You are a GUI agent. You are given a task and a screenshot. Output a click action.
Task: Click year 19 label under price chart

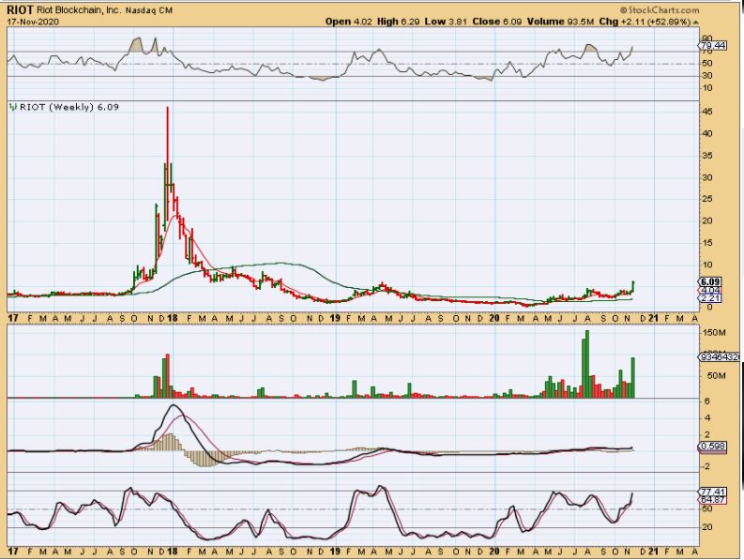point(336,318)
